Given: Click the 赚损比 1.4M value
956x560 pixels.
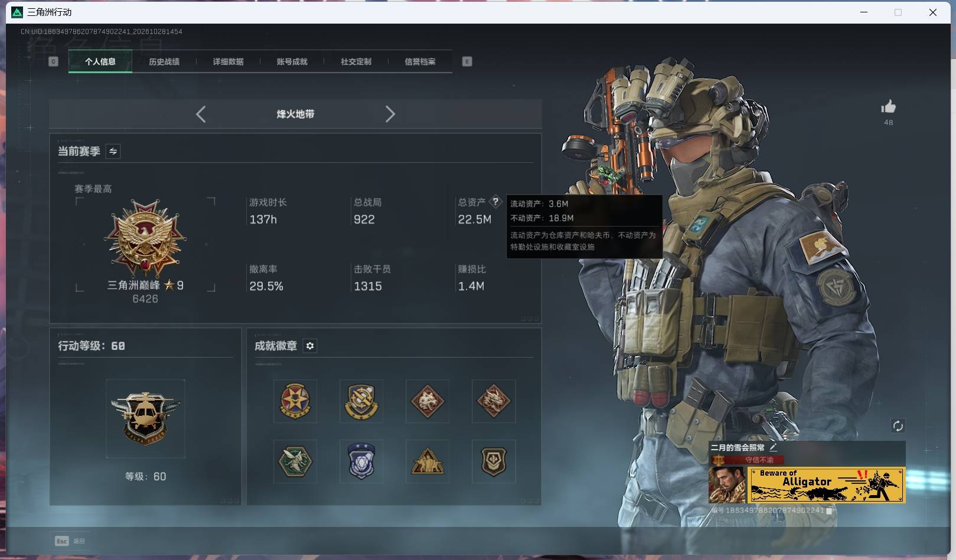Looking at the screenshot, I should click(x=471, y=286).
